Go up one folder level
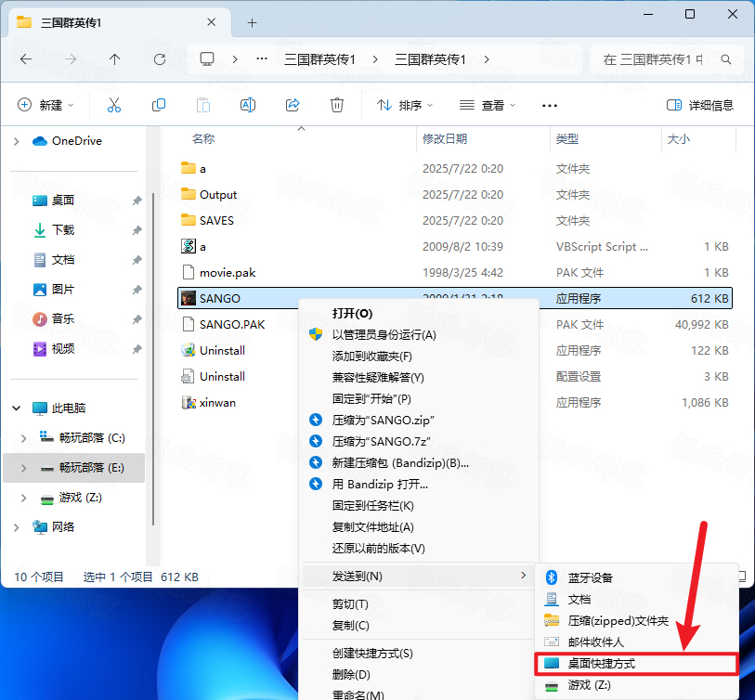 tap(114, 59)
